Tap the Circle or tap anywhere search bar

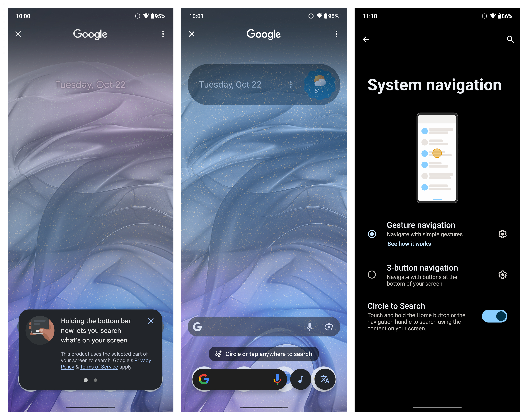pyautogui.click(x=264, y=354)
